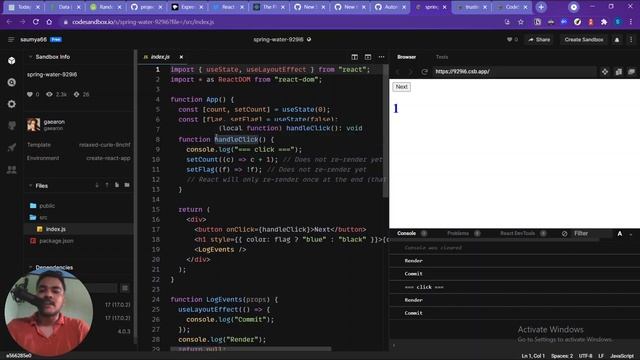Open the Live collaboration sidebar icon

pyautogui.click(x=11, y=169)
